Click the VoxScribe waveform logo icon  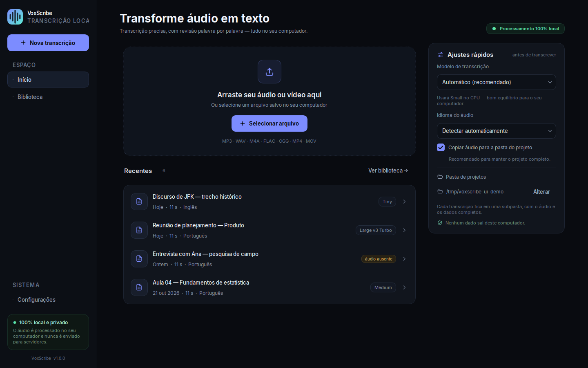click(x=15, y=17)
